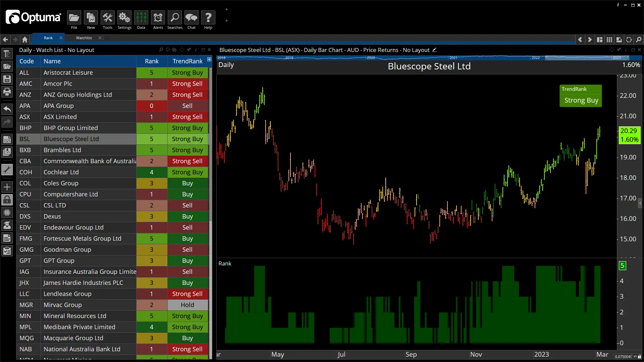The image size is (644, 362).
Task: Click the Watch List search magnifier icon
Action: pyautogui.click(x=161, y=50)
